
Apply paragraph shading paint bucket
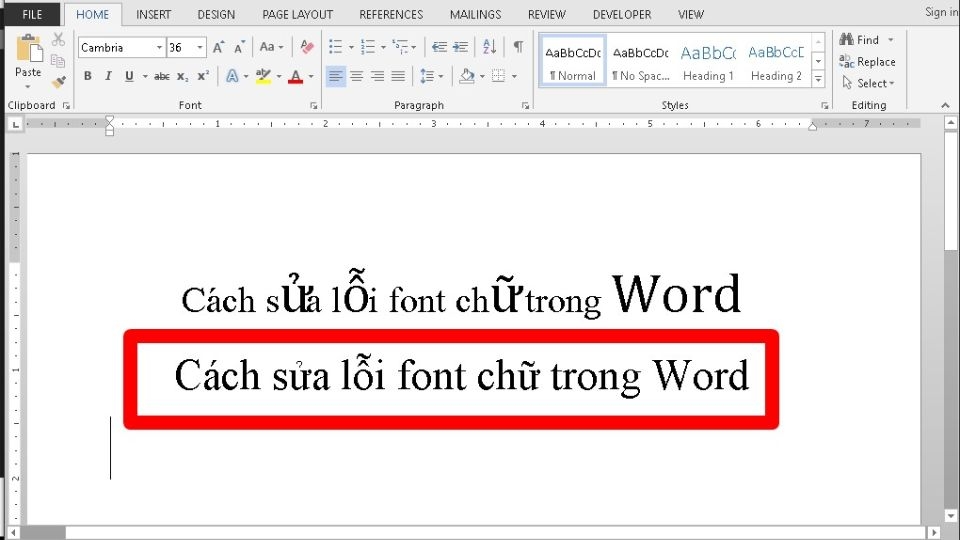tap(467, 77)
